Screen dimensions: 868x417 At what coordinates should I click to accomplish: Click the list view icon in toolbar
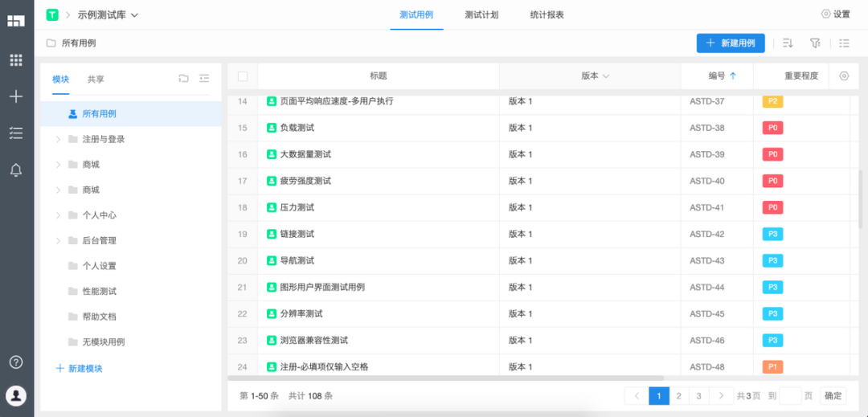coord(844,43)
